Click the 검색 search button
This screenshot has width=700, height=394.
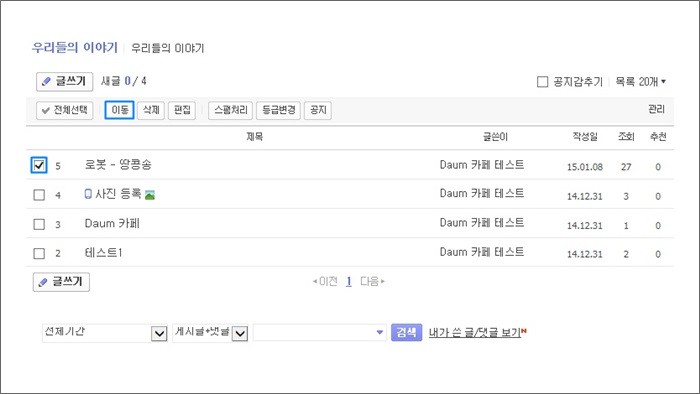[x=406, y=332]
